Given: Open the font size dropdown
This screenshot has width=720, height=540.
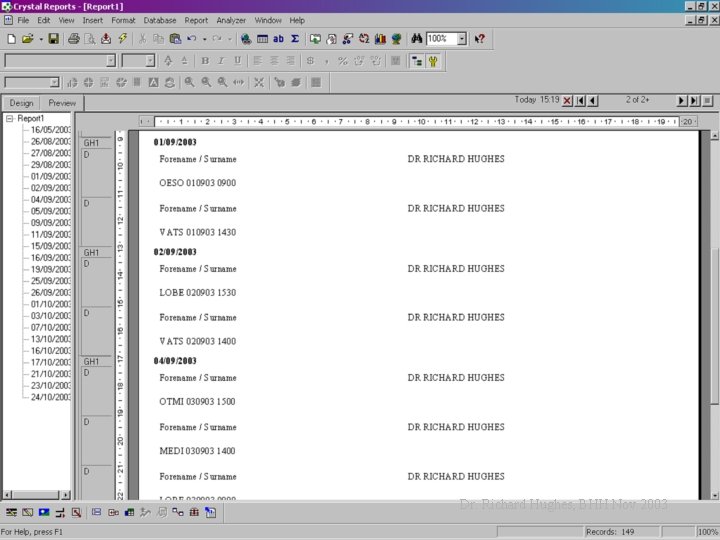Looking at the screenshot, I should pyautogui.click(x=150, y=61).
